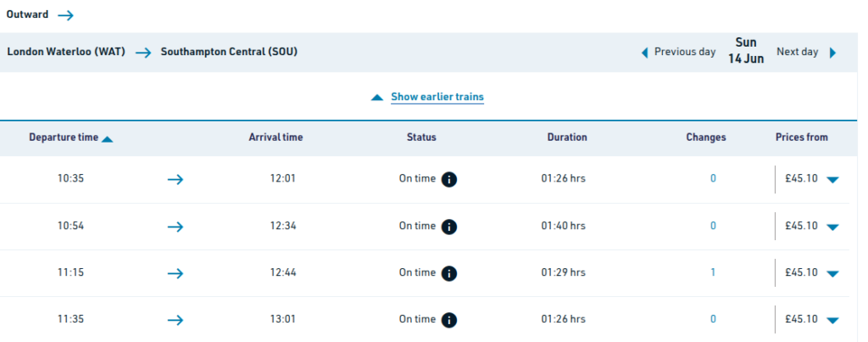Expand price options for the 11:15 train
This screenshot has width=868, height=342.
click(832, 273)
